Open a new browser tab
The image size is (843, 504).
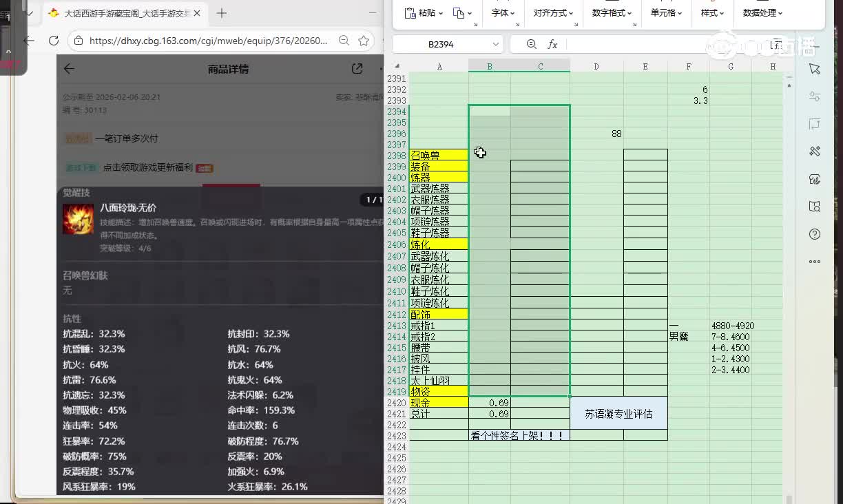click(x=222, y=13)
